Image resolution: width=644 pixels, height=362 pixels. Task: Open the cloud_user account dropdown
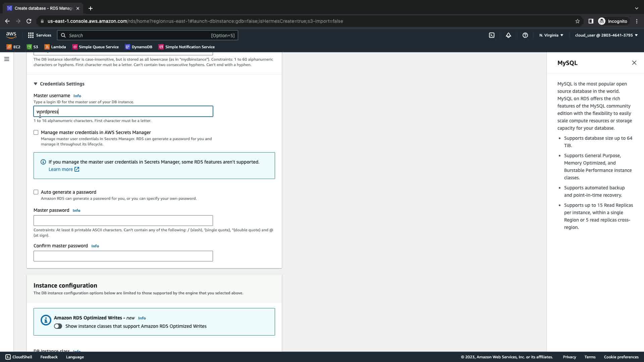pyautogui.click(x=606, y=35)
